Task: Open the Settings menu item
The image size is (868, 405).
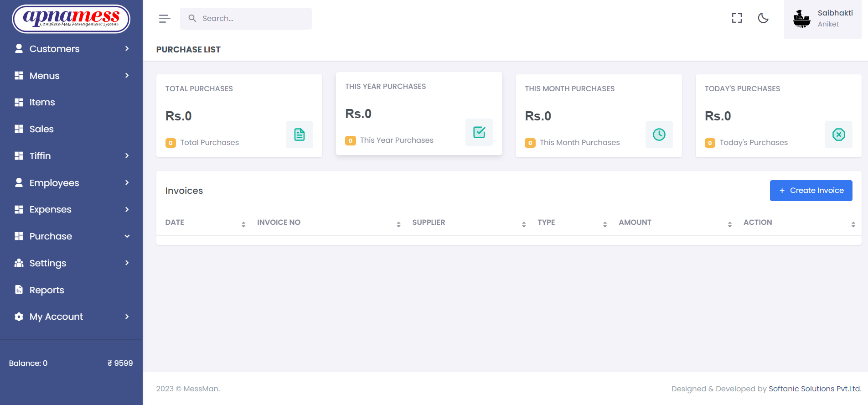Action: tap(71, 263)
